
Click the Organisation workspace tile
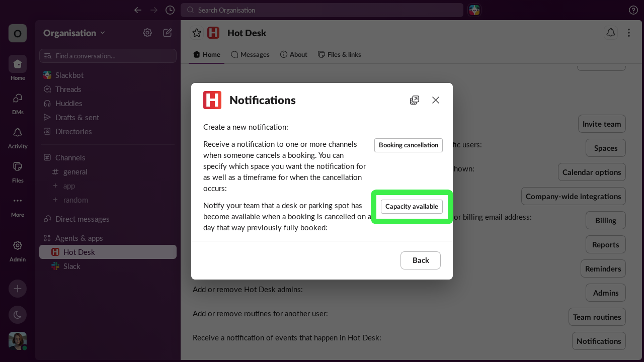pyautogui.click(x=18, y=33)
